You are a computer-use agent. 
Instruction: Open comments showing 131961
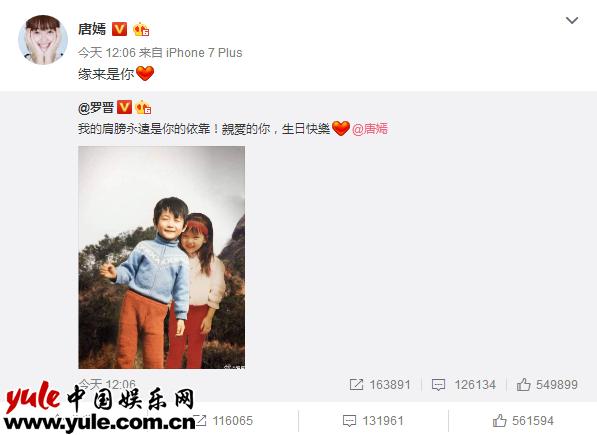373,421
